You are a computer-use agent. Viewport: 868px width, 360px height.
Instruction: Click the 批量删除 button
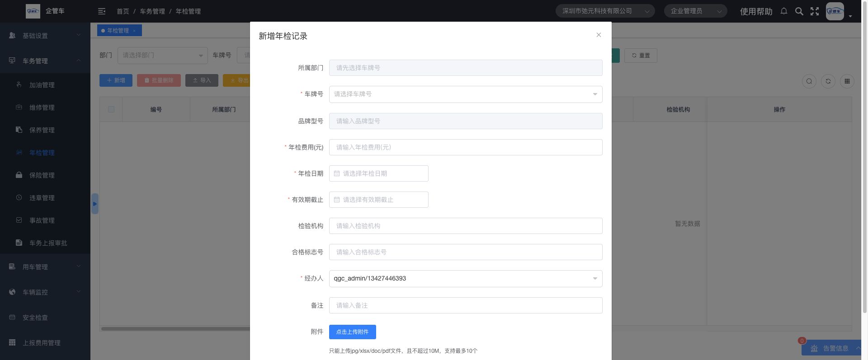coord(159,80)
